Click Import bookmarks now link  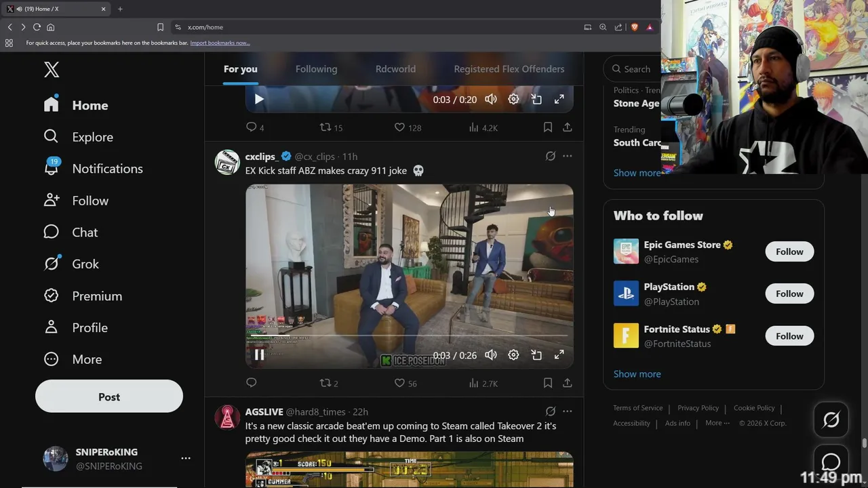click(x=220, y=43)
